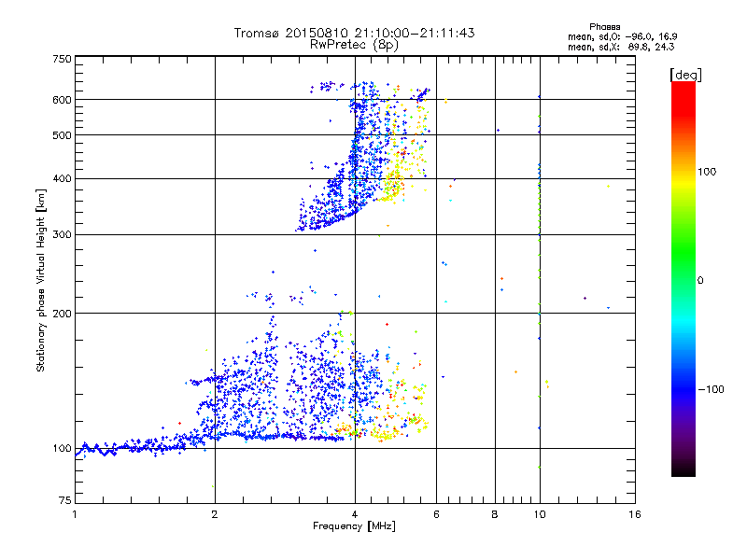Image resolution: width=747 pixels, height=560 pixels.
Task: Click the 'Phases' header label
Action: click(604, 27)
